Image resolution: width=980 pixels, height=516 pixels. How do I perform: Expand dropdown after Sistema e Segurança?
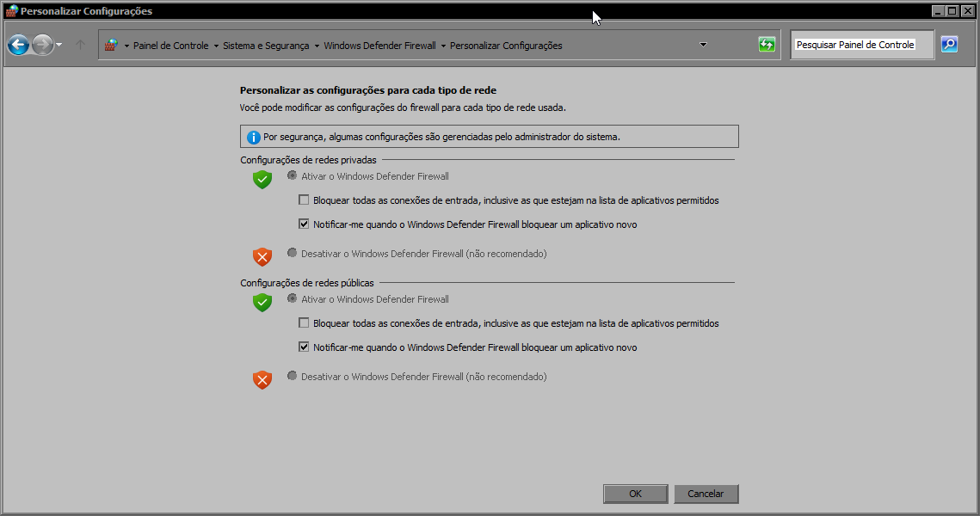tap(317, 46)
